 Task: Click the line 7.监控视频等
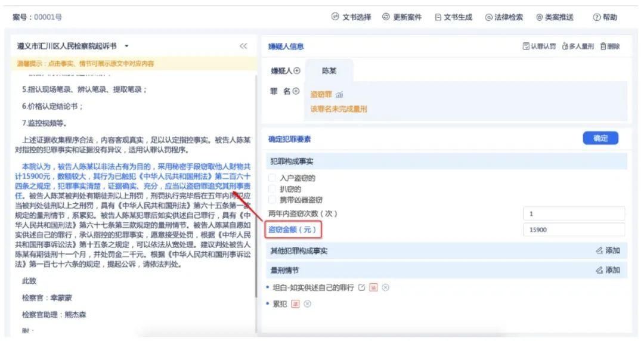click(44, 123)
